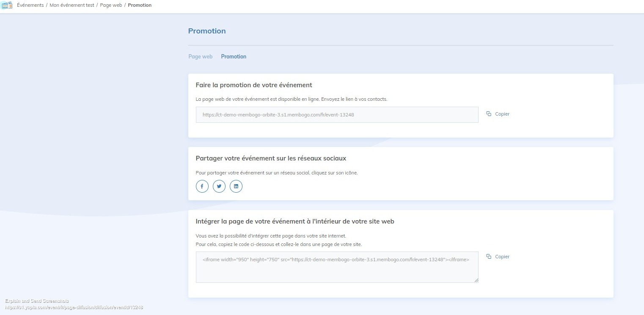This screenshot has height=315, width=644.
Task: Navigate to Page web in the breadcrumb
Action: [111, 6]
